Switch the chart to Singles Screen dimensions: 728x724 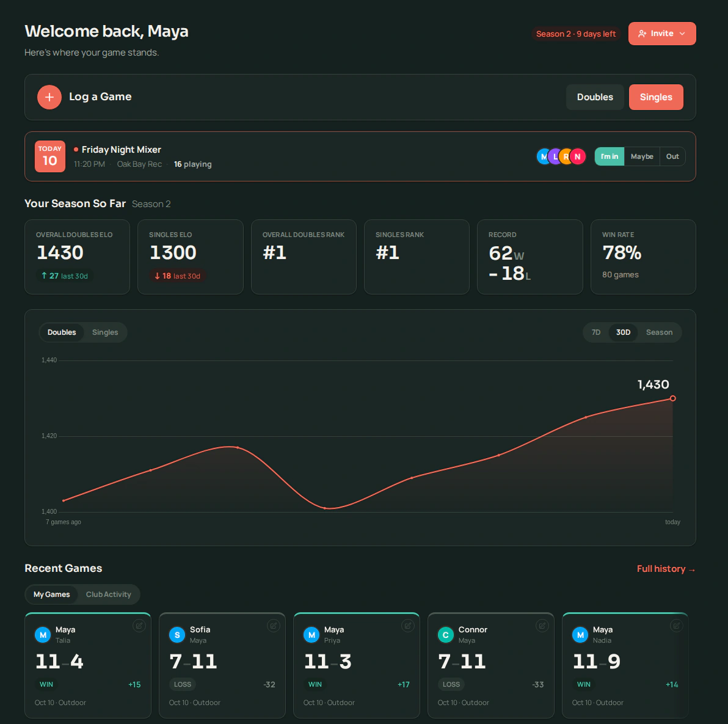click(105, 332)
